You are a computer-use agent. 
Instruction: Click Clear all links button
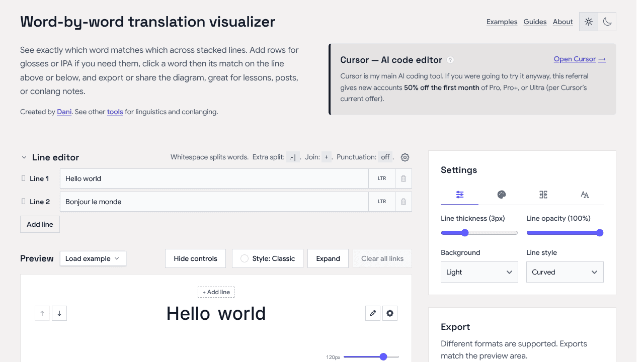coord(382,258)
